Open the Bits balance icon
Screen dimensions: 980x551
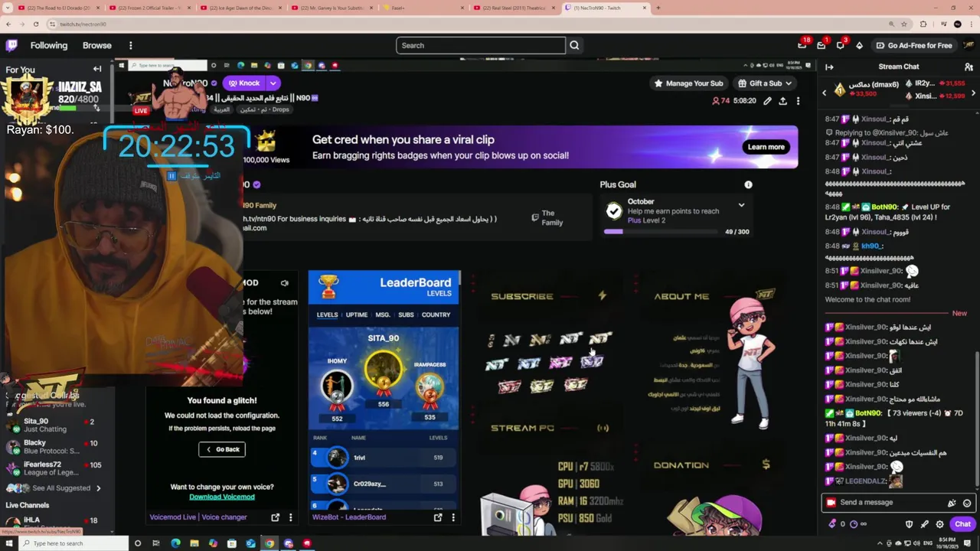point(832,524)
